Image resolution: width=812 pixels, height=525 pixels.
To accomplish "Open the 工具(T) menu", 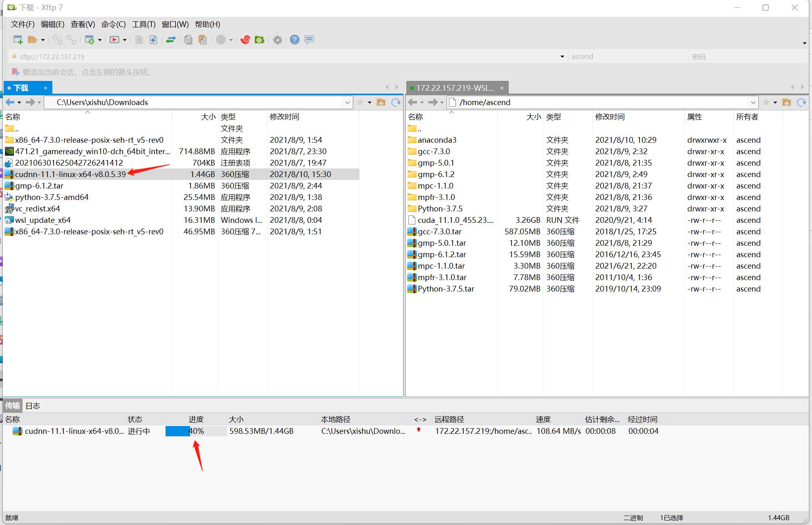I will click(144, 24).
